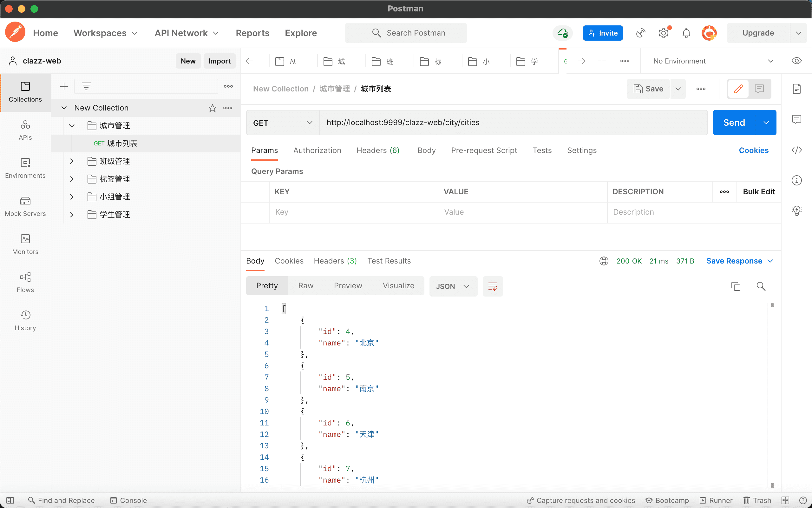The height and width of the screenshot is (508, 812).
Task: Open the Send button dropdown arrow
Action: 766,123
